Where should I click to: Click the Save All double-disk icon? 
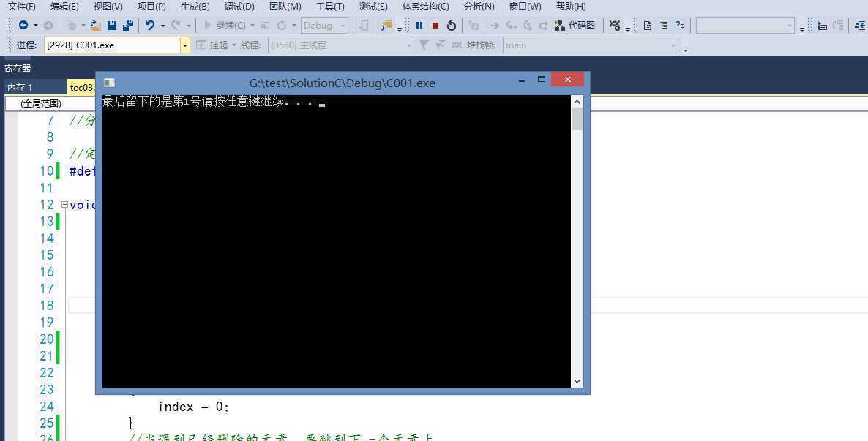[x=128, y=26]
